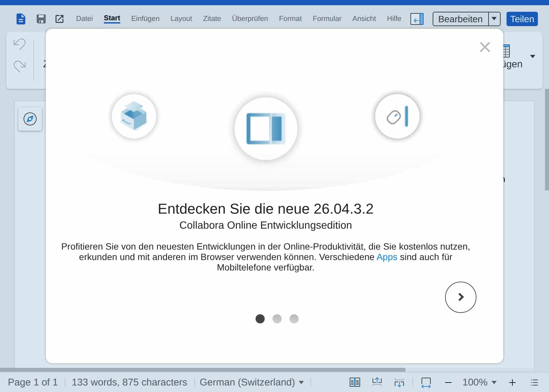
Task: Zoom in with the plus button
Action: tap(512, 383)
